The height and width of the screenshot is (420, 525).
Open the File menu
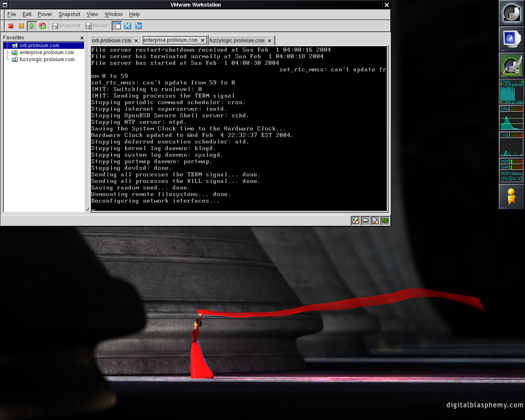click(x=11, y=14)
